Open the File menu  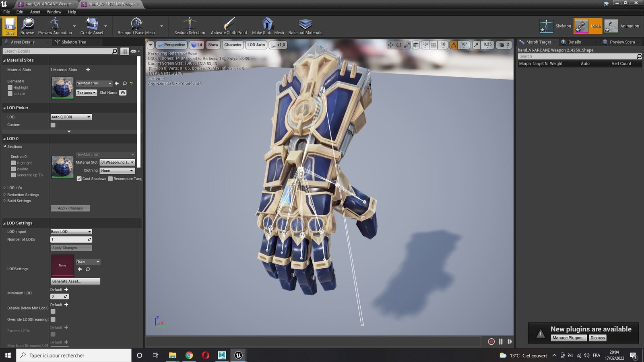coord(6,12)
